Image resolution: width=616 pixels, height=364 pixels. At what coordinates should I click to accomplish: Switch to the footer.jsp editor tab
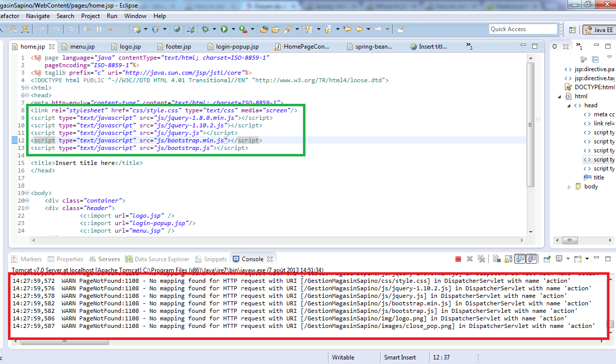click(x=174, y=47)
